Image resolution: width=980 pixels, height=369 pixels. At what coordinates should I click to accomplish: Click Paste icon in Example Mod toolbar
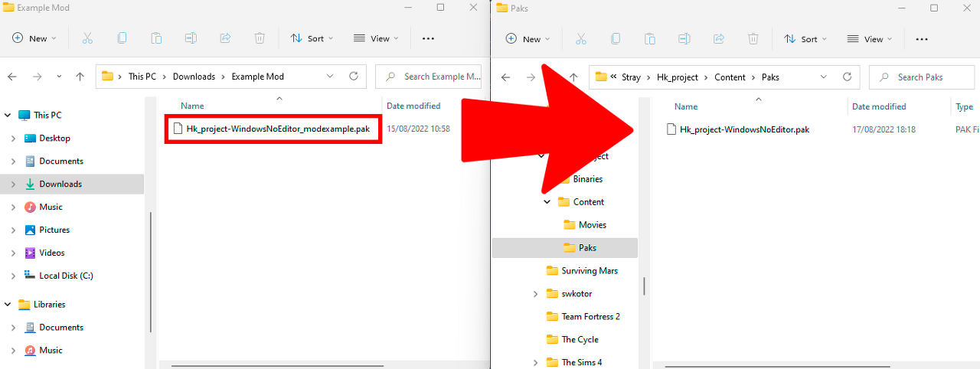(x=156, y=38)
